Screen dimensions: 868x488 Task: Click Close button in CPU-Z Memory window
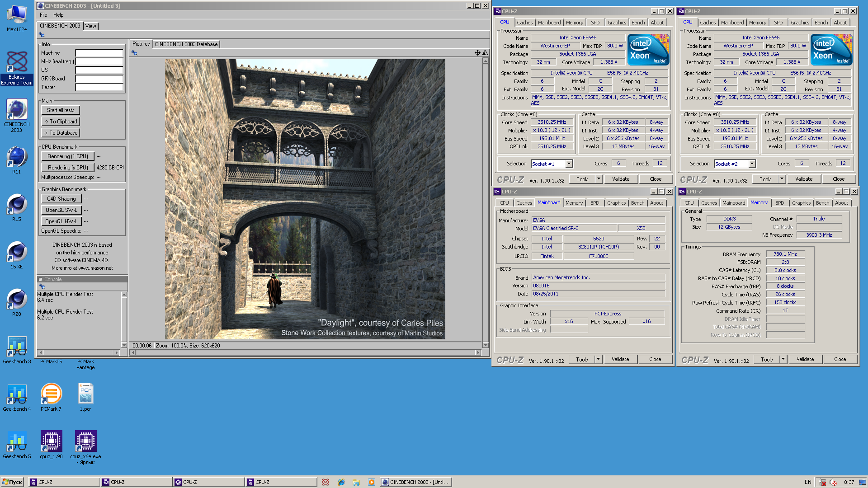pyautogui.click(x=840, y=359)
